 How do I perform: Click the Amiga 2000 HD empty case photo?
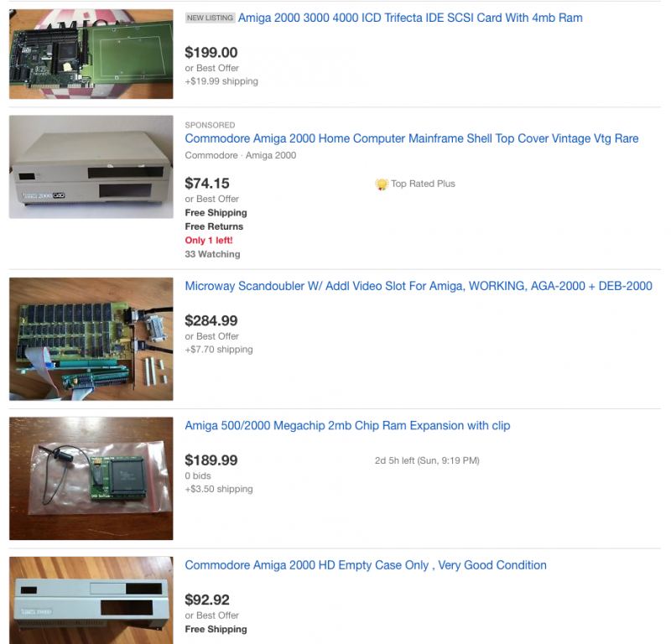pos(91,600)
